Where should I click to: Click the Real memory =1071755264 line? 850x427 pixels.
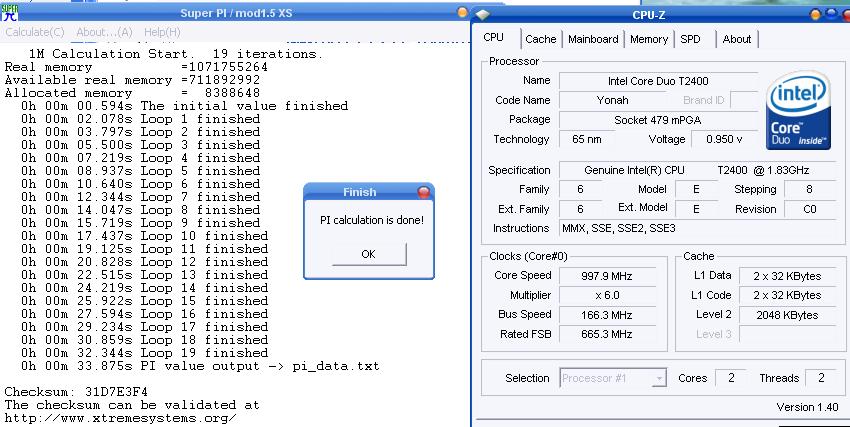pos(136,67)
